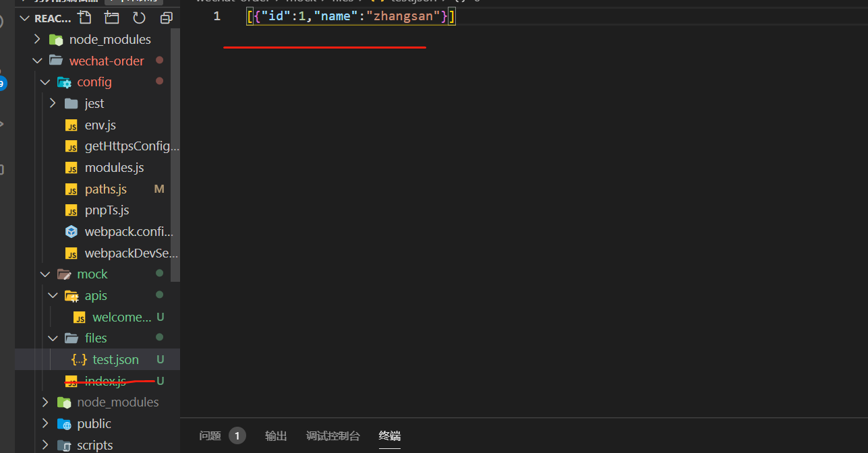Expand the jest folder chevron
This screenshot has height=453, width=868.
tap(53, 103)
